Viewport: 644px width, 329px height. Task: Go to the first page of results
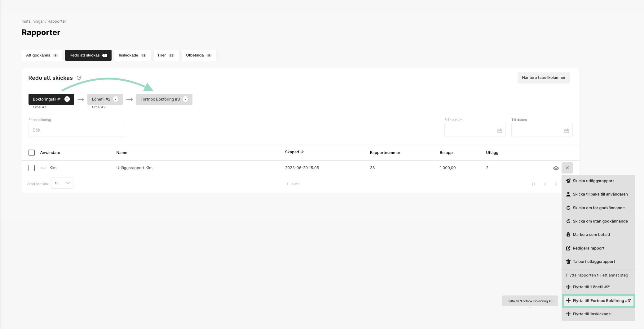(x=534, y=184)
